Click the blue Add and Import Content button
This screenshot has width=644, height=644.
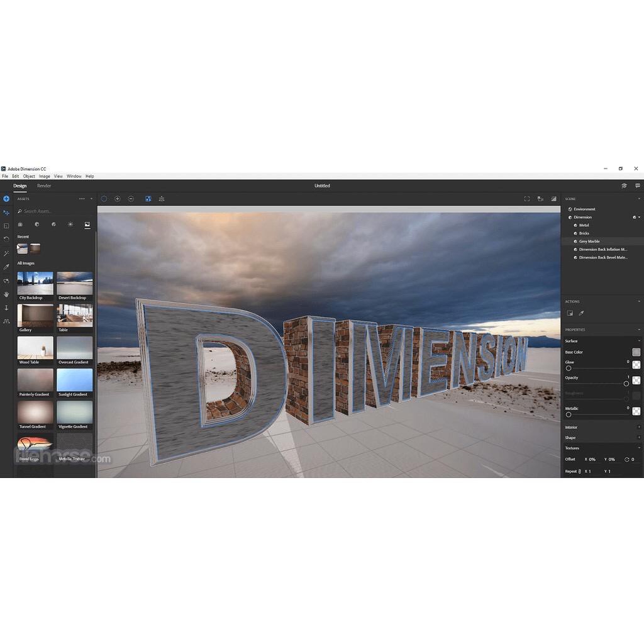coord(6,199)
